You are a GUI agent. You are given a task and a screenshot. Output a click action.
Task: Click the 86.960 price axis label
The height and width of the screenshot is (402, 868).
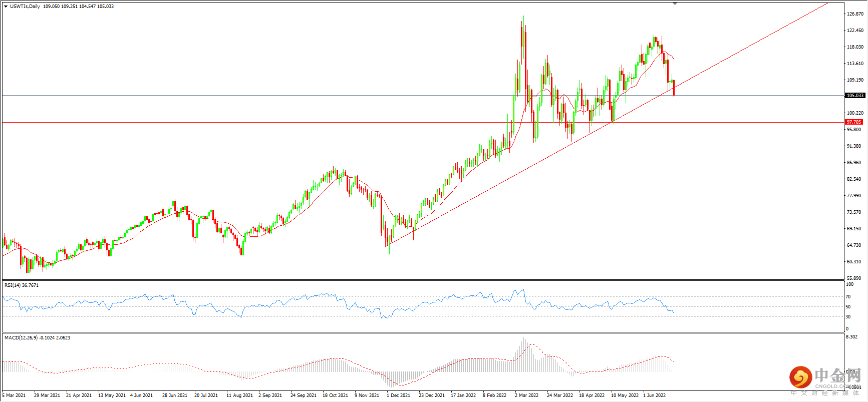[x=854, y=163]
